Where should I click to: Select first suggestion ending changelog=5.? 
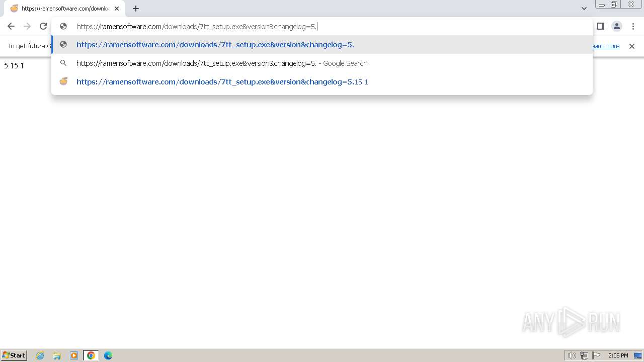click(x=322, y=45)
